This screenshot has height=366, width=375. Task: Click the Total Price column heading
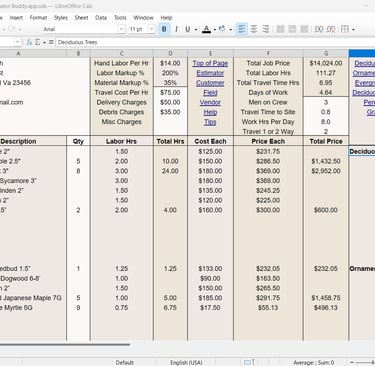point(326,141)
